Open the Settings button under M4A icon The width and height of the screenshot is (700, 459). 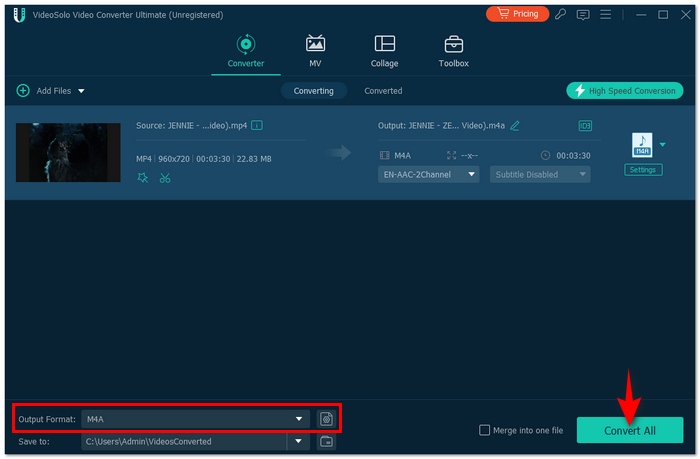click(643, 170)
